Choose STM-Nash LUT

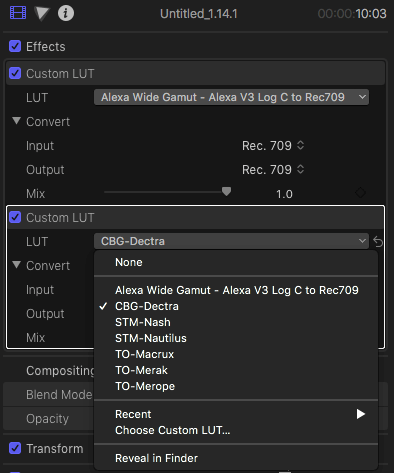[x=236, y=322]
